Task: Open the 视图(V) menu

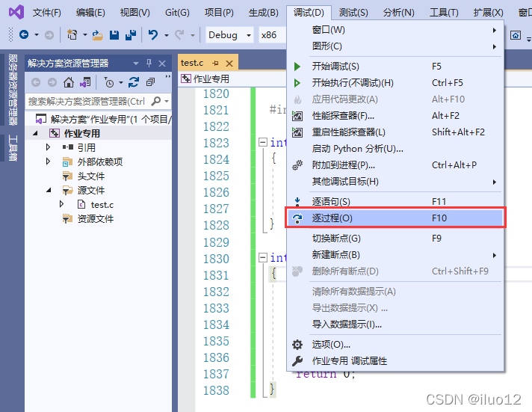Action: pos(134,13)
